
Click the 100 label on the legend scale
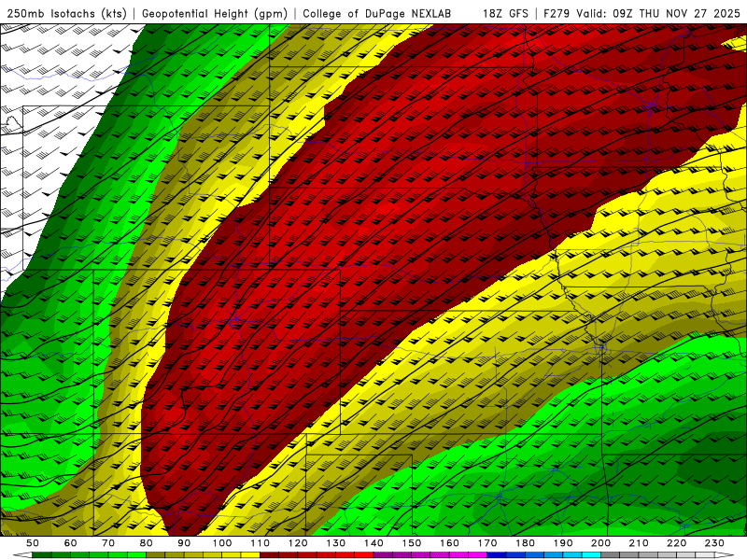222,543
